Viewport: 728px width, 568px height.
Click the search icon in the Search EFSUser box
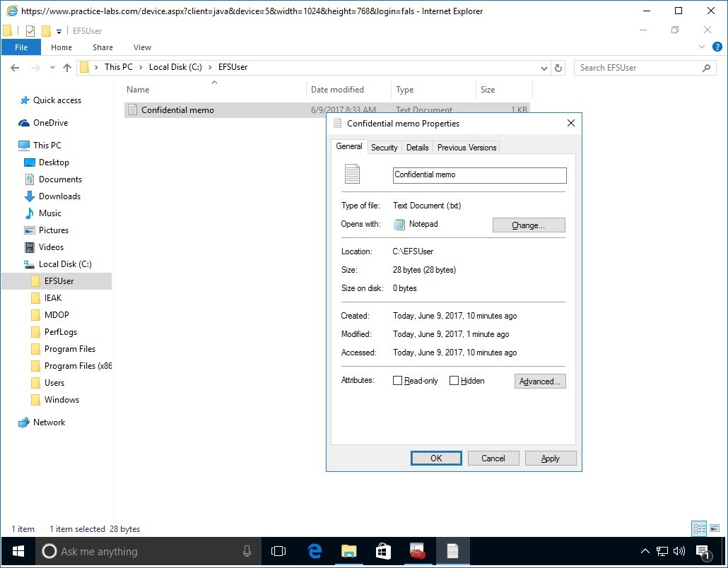[x=707, y=67]
